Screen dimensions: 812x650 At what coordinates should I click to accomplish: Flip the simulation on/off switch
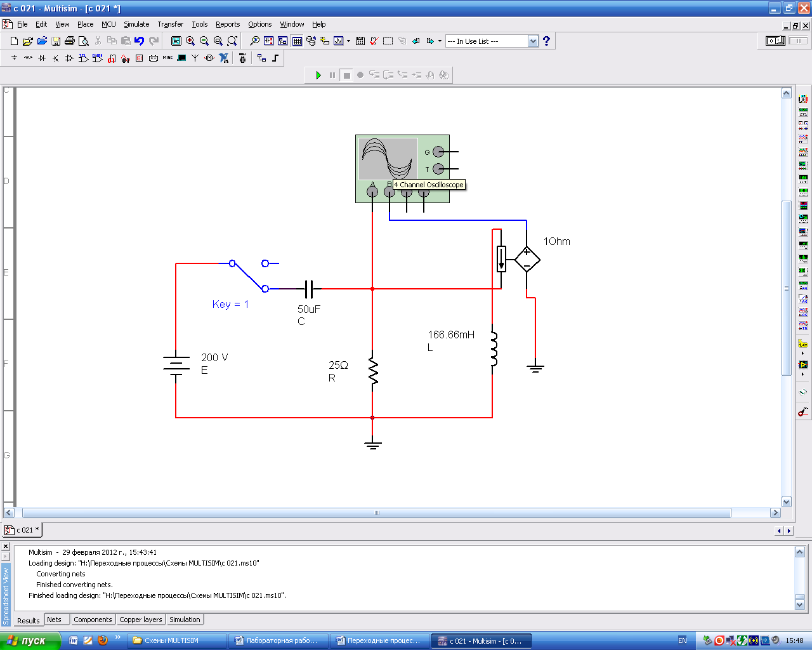coord(775,41)
